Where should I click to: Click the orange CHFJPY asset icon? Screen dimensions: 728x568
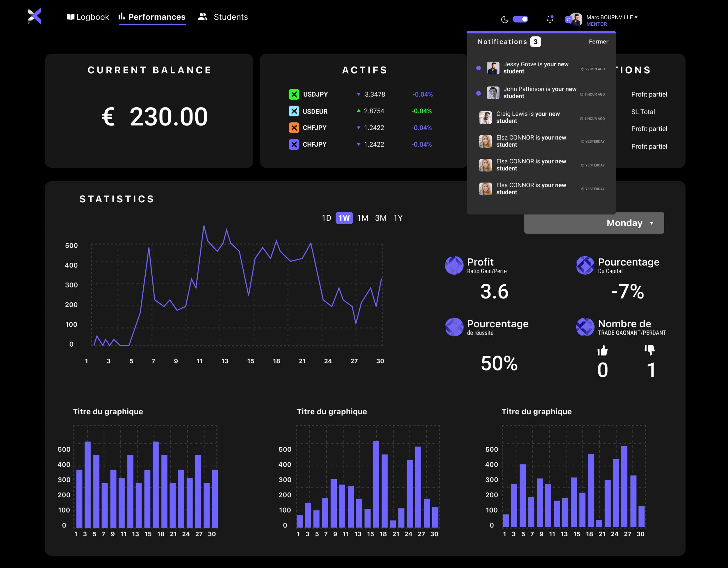pyautogui.click(x=294, y=128)
